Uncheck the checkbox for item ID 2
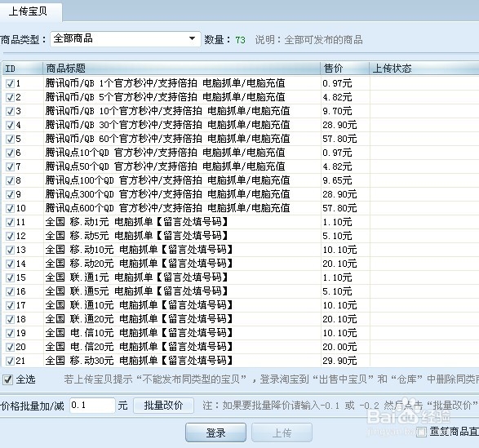 (x=10, y=97)
